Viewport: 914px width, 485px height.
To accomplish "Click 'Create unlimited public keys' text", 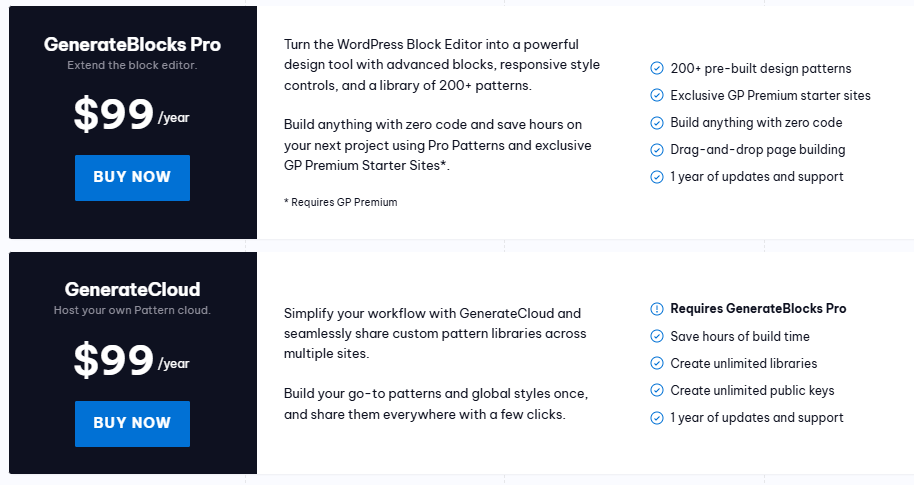I will tap(753, 390).
